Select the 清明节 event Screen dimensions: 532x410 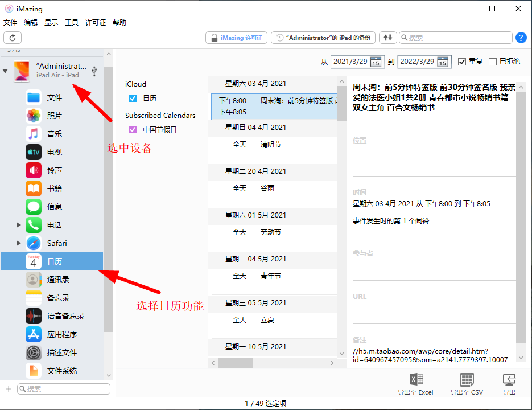pyautogui.click(x=274, y=150)
